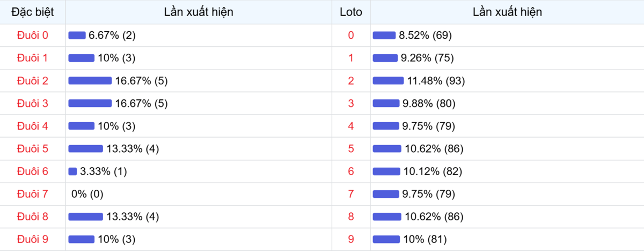Click the "0% (0)" value for Đuôi 7
This screenshot has height=251, width=644.
pyautogui.click(x=87, y=194)
